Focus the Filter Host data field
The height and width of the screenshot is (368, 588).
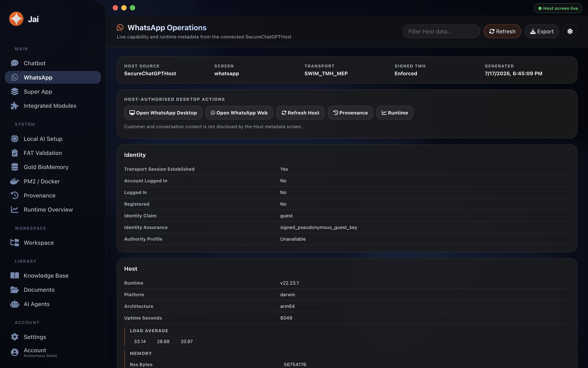pos(441,31)
